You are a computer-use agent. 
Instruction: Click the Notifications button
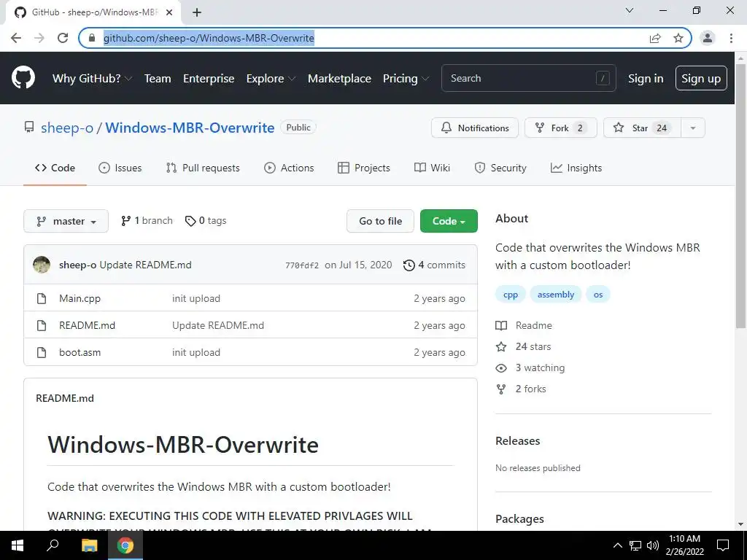(474, 128)
